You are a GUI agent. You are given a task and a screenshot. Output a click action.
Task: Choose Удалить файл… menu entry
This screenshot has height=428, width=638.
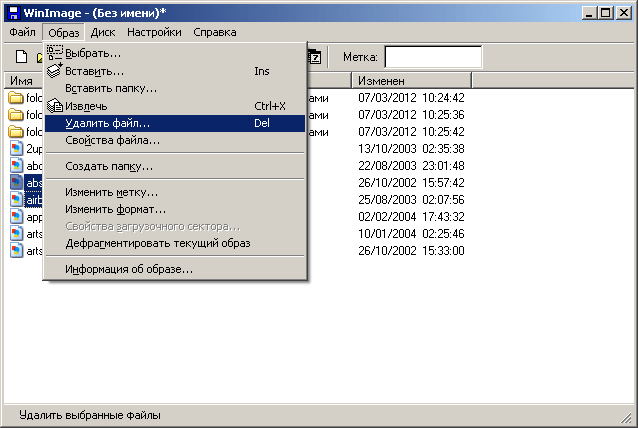(175, 123)
